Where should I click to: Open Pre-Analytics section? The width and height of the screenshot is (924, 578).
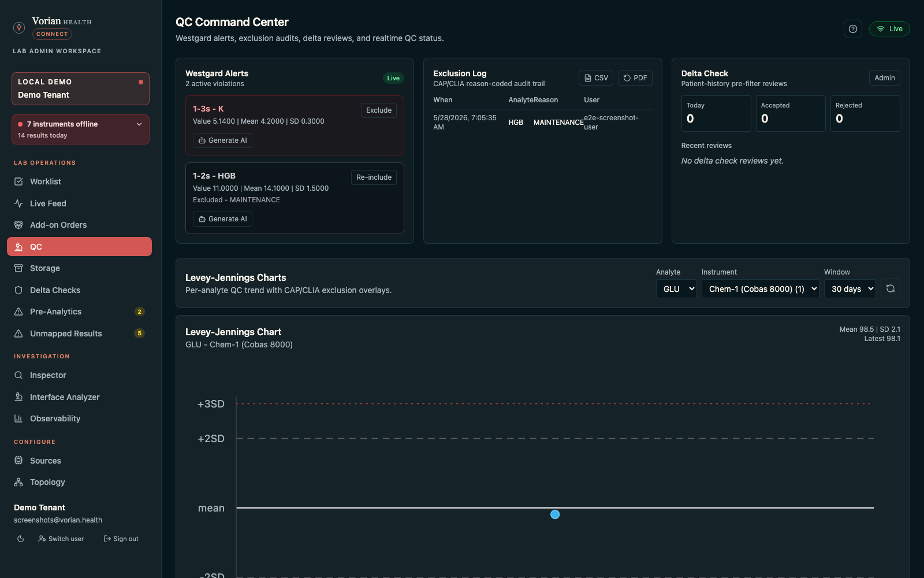tap(79, 312)
